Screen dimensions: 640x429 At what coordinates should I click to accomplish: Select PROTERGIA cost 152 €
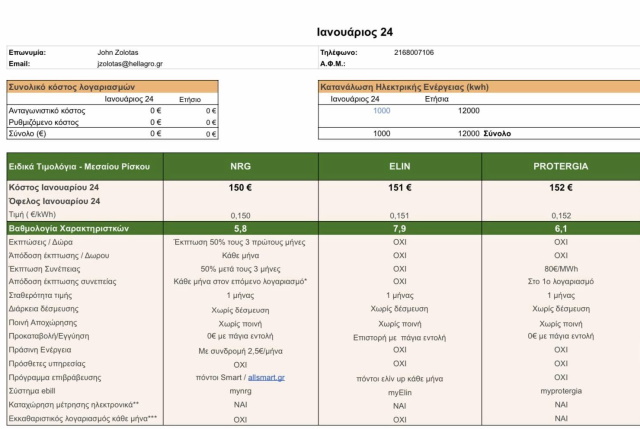[x=560, y=188]
